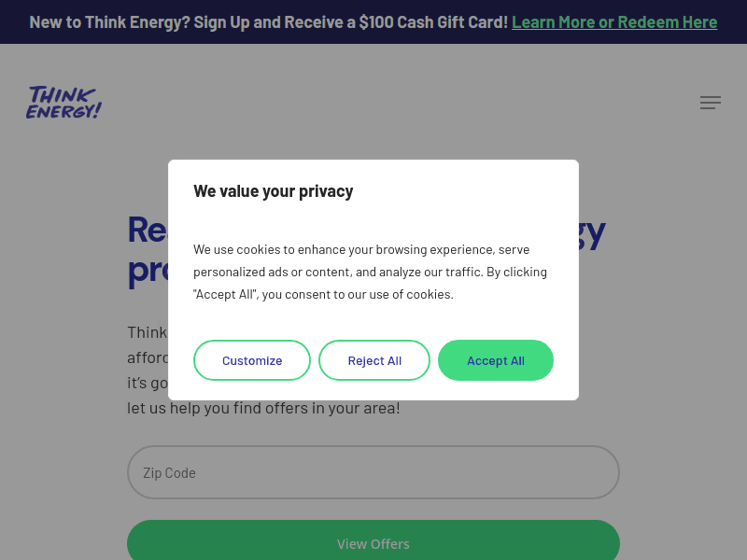Click 'Learn More or Redeem Here' link
This screenshot has height=560, width=747.
click(614, 21)
